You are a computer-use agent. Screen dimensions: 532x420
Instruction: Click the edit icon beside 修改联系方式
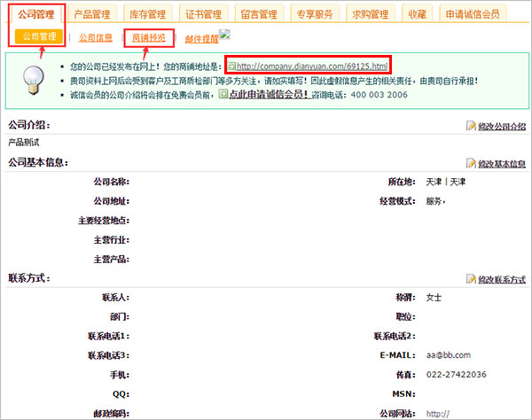471,279
